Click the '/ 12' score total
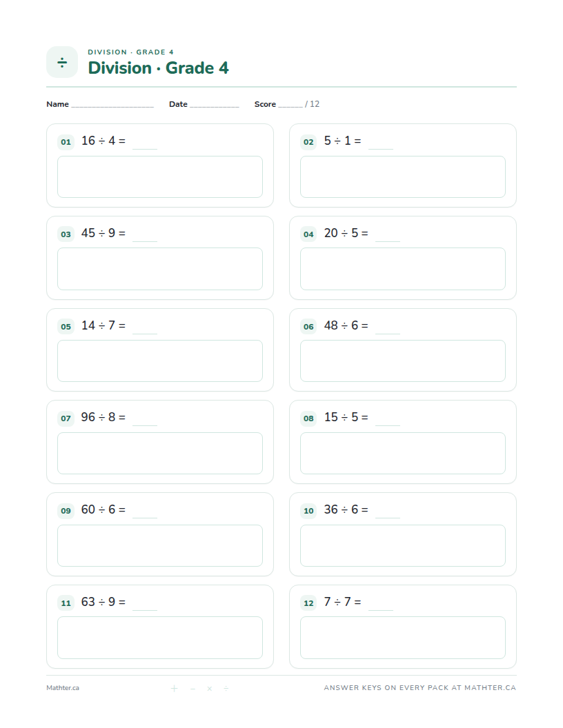 pyautogui.click(x=312, y=104)
